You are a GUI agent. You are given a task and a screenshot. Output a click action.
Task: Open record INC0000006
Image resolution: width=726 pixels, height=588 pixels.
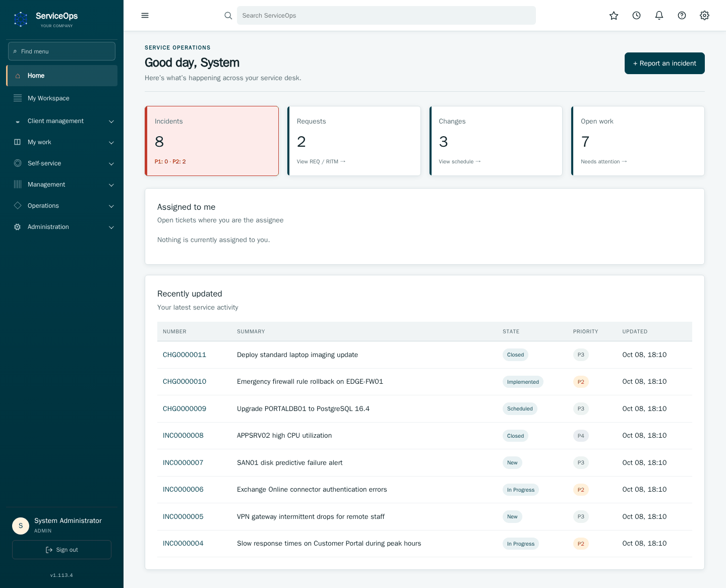point(183,490)
